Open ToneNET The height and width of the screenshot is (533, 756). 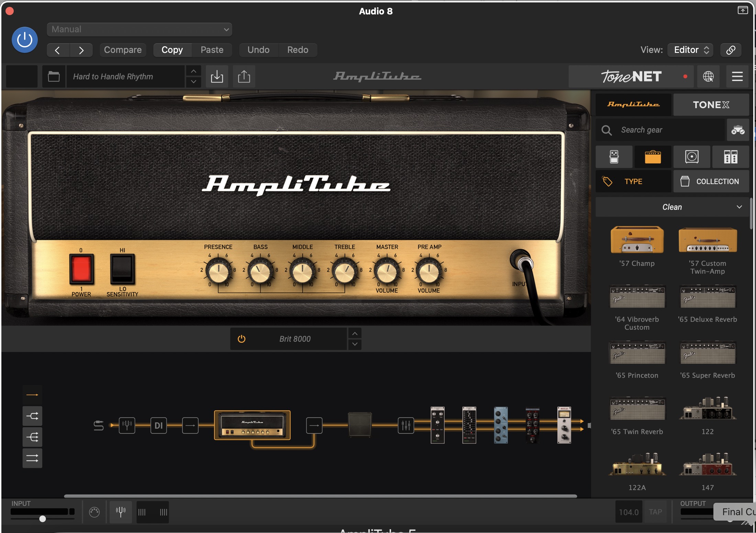point(631,76)
